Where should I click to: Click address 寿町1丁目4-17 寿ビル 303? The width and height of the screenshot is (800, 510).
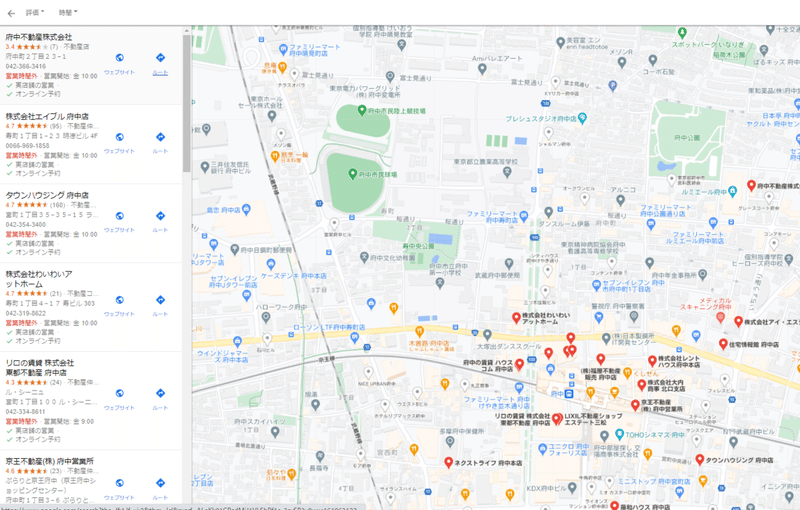[50, 303]
